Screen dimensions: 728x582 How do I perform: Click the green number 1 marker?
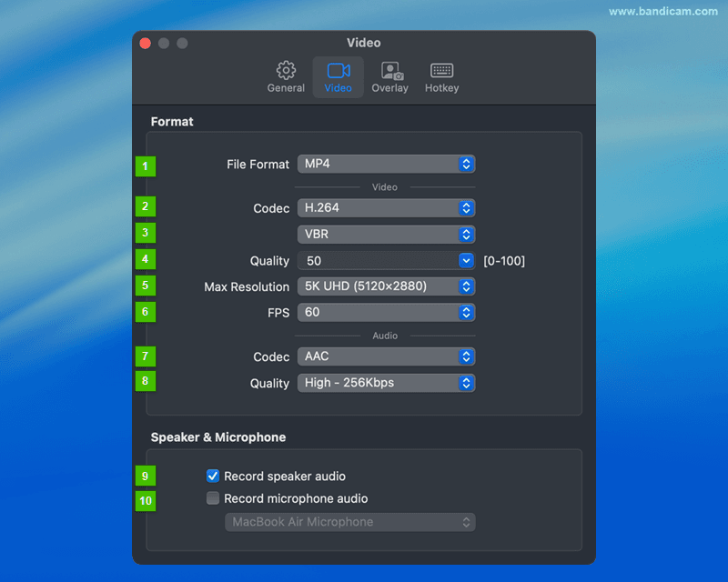(x=146, y=166)
